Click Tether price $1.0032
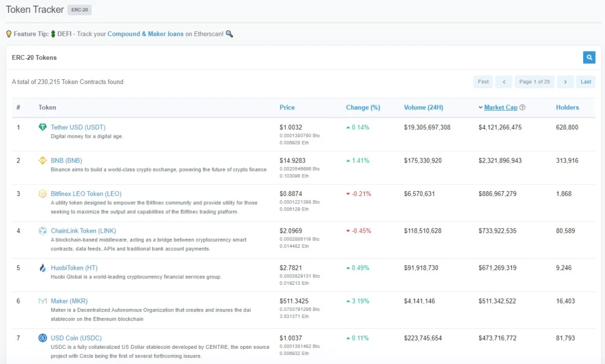 [291, 127]
